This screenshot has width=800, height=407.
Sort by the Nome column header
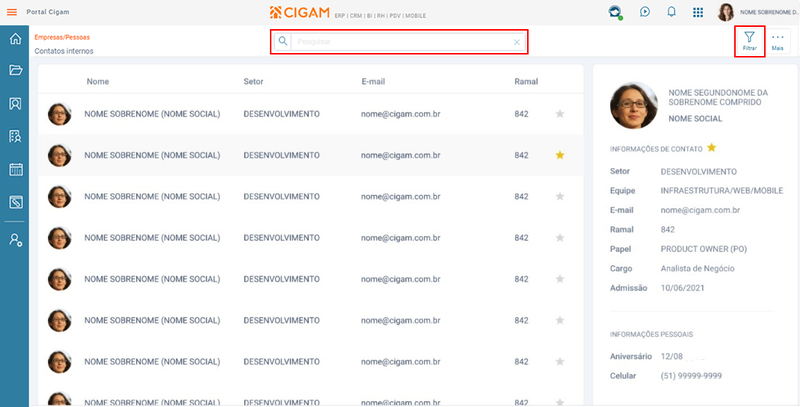pos(97,82)
